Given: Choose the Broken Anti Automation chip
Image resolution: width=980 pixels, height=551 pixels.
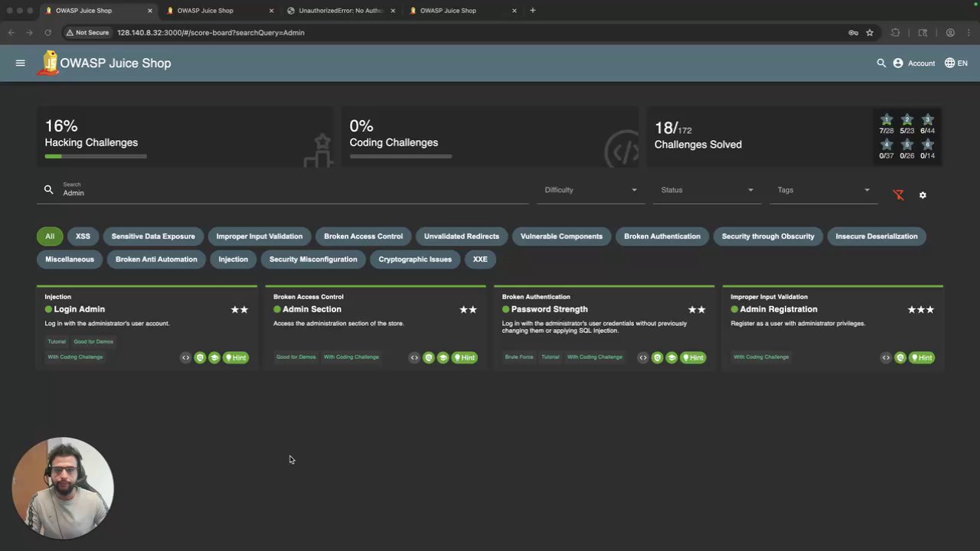Looking at the screenshot, I should coord(156,259).
